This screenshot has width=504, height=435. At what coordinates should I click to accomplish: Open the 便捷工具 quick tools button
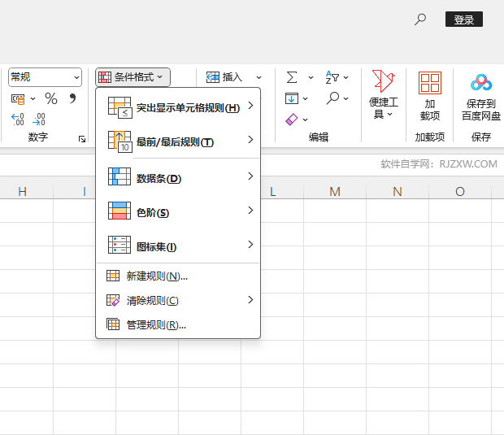click(x=384, y=95)
